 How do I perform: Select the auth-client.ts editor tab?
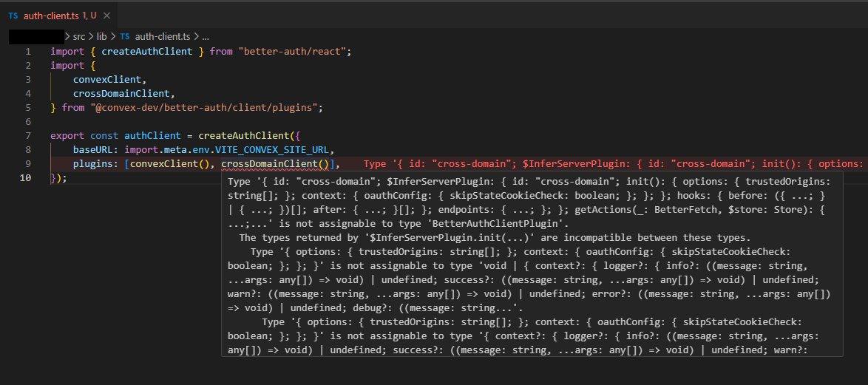59,16
